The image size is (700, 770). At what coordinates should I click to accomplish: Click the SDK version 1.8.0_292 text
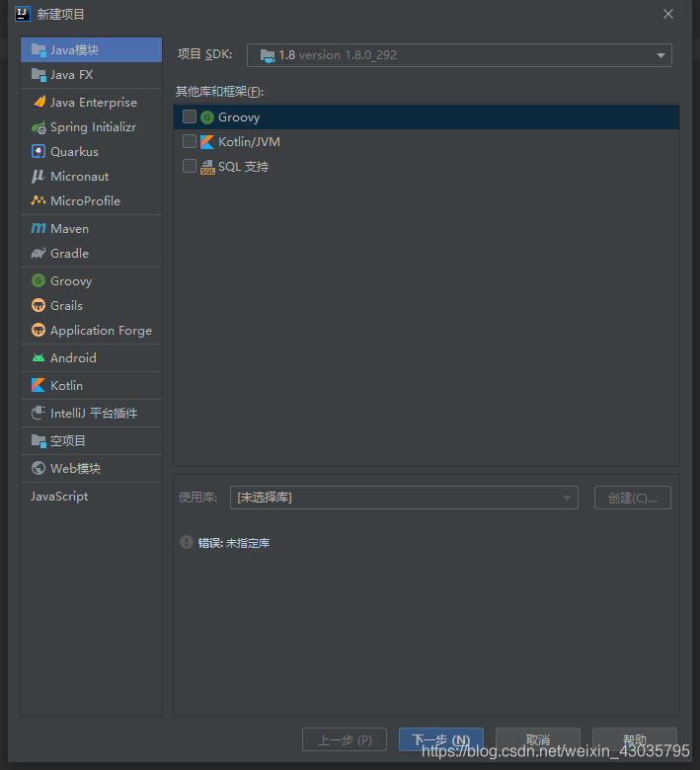pyautogui.click(x=348, y=55)
